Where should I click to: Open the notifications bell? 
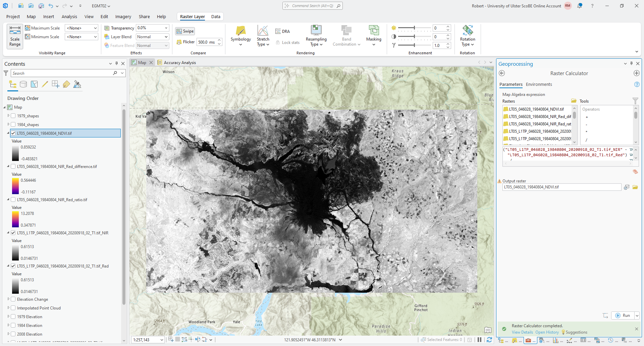coord(580,6)
